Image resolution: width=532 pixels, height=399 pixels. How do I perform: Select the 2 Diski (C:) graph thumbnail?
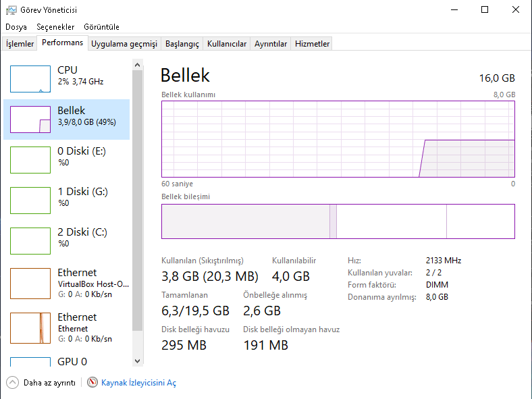[x=30, y=241]
